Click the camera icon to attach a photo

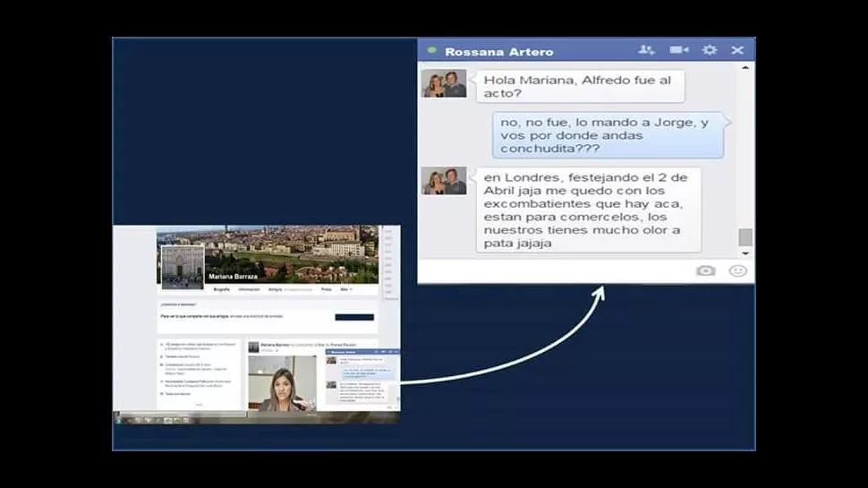(x=706, y=270)
